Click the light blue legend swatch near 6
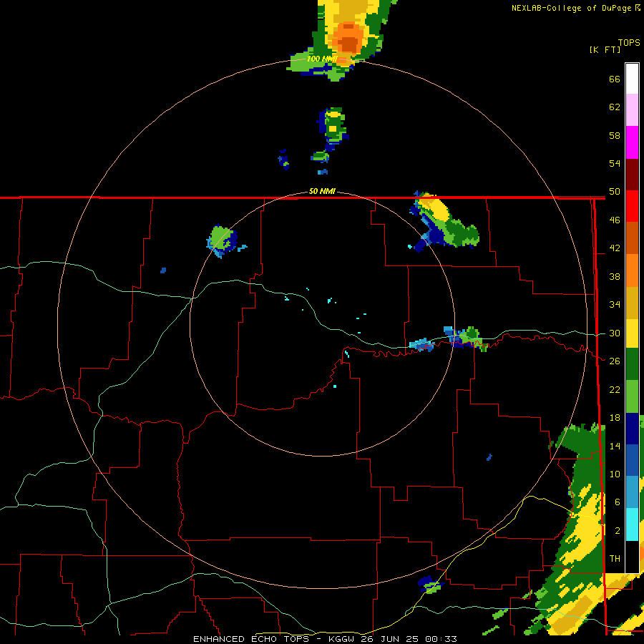Screen dimensions: 644x644 pos(632,492)
